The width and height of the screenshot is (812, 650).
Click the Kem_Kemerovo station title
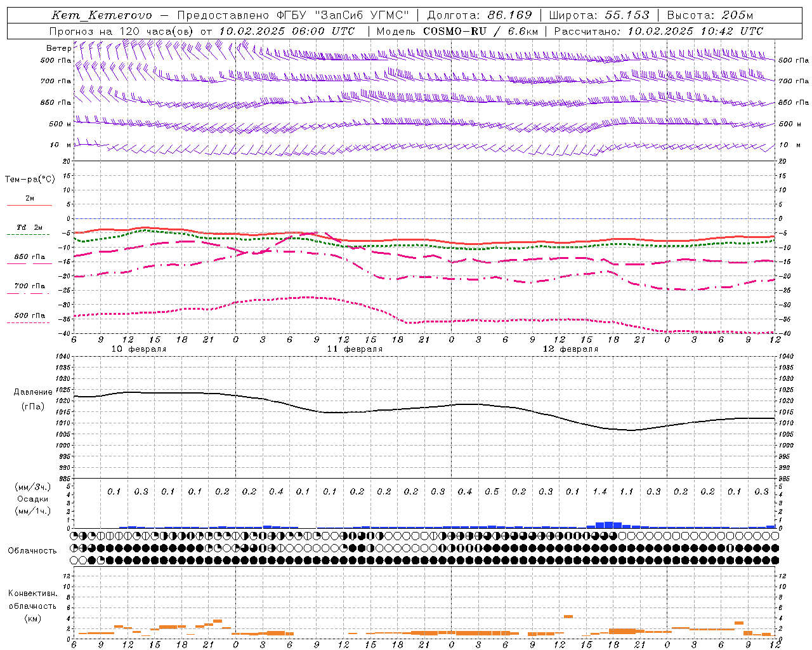pos(102,15)
